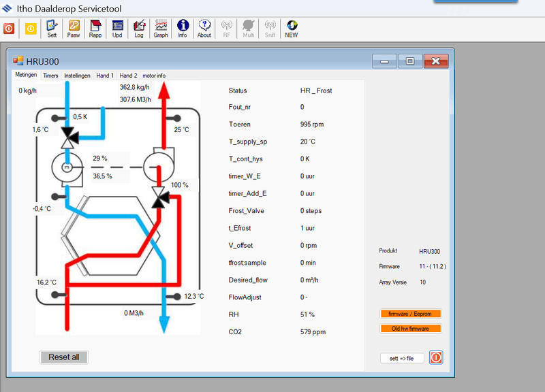
Task: Click the Sniff antenna icon
Action: point(270,29)
